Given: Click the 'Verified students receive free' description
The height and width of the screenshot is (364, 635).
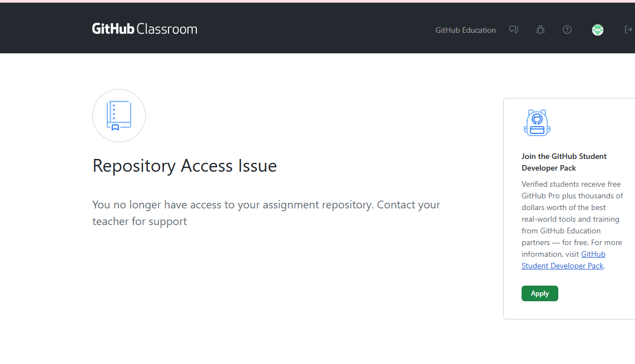Looking at the screenshot, I should [x=571, y=184].
